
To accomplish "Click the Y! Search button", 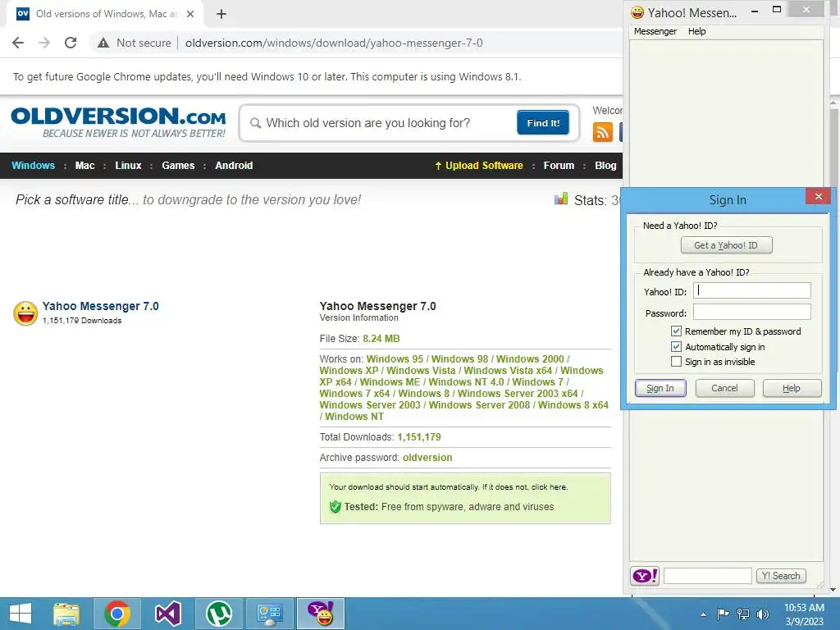I will [x=781, y=576].
